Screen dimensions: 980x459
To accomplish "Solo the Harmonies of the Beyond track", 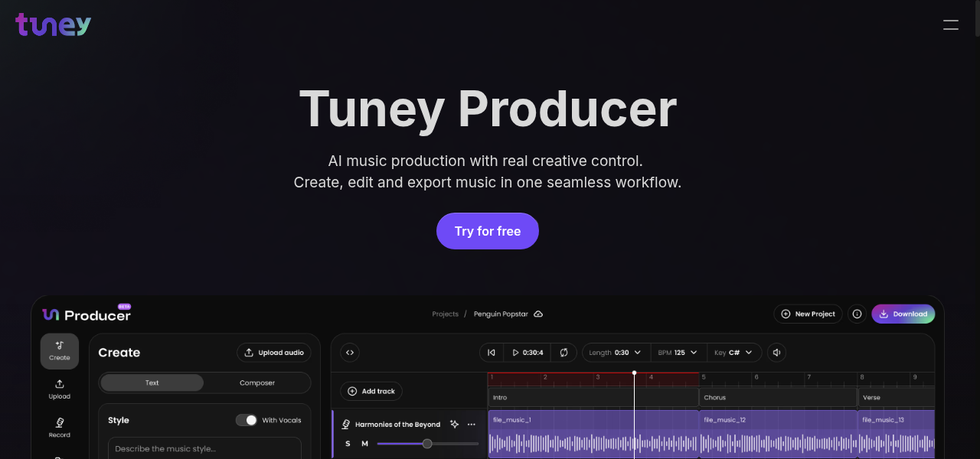I will pos(348,443).
